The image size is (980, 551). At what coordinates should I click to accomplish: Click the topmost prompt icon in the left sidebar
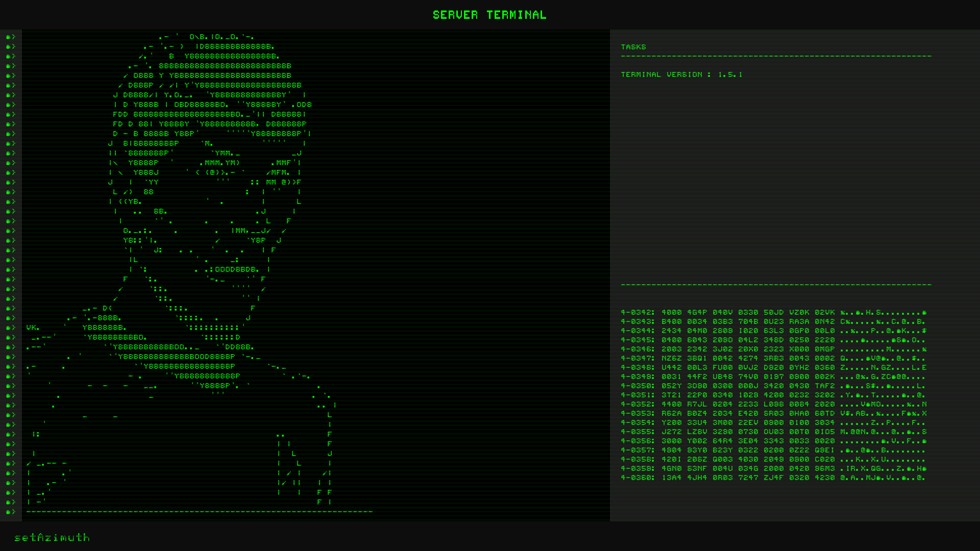pyautogui.click(x=11, y=36)
